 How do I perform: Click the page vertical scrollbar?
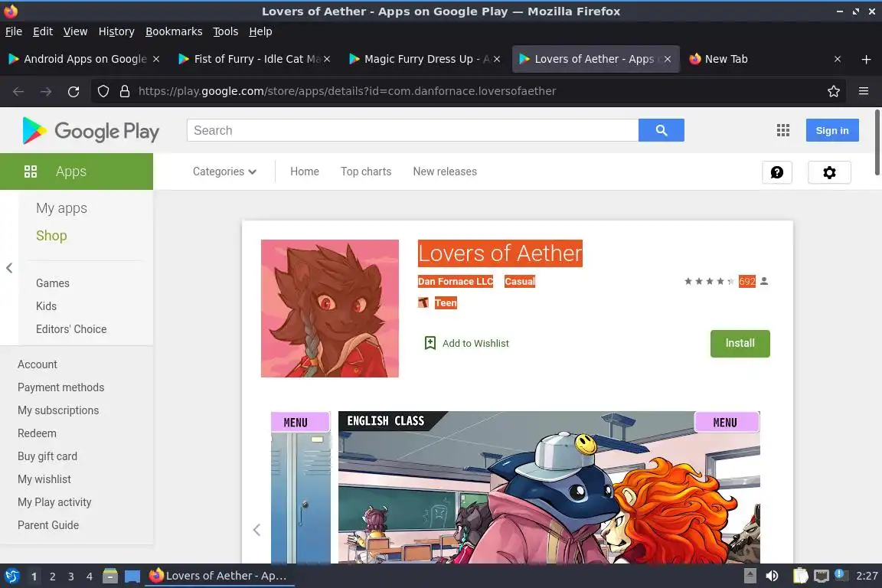click(x=877, y=143)
